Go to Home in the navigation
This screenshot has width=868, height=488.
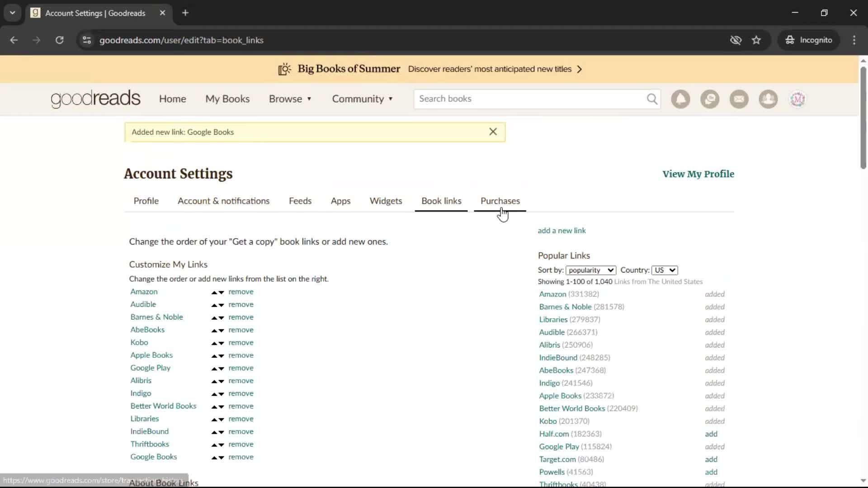[x=172, y=99]
